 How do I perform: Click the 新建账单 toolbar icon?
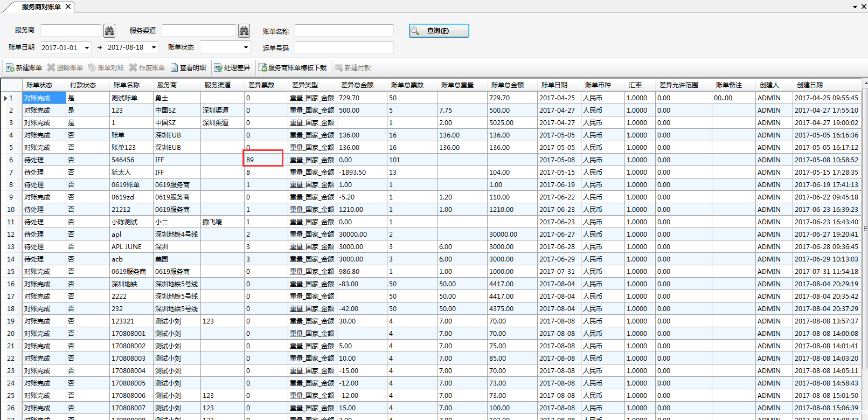(x=10, y=68)
